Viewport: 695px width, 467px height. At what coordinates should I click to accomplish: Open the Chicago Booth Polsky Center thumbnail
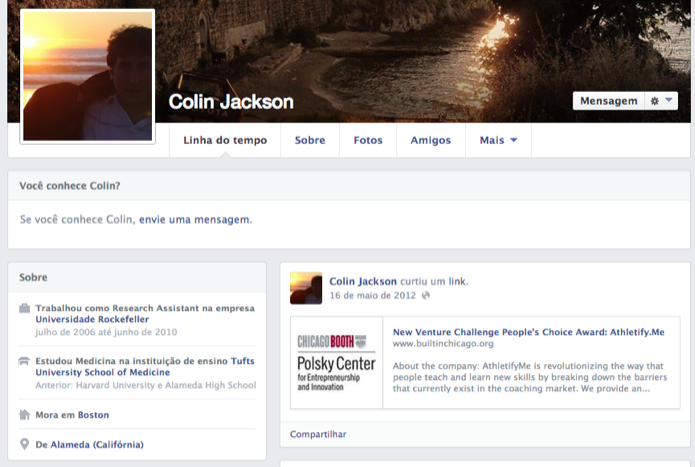pyautogui.click(x=336, y=362)
